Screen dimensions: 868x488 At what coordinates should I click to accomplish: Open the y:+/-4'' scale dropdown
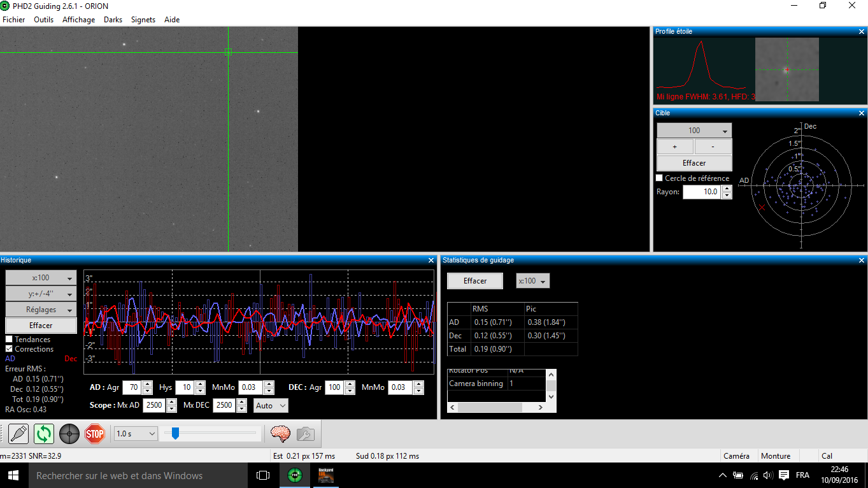(41, 294)
